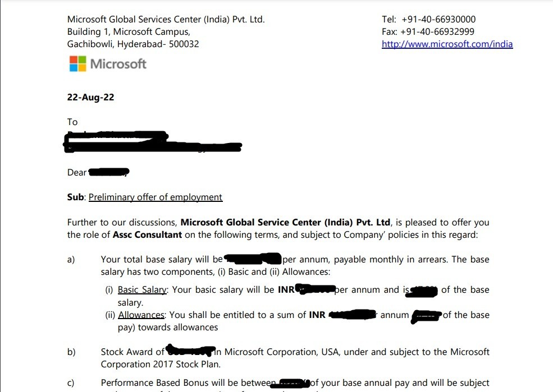
Task: Click the underlined Preliminary offer of employment subject
Action: 156,197
